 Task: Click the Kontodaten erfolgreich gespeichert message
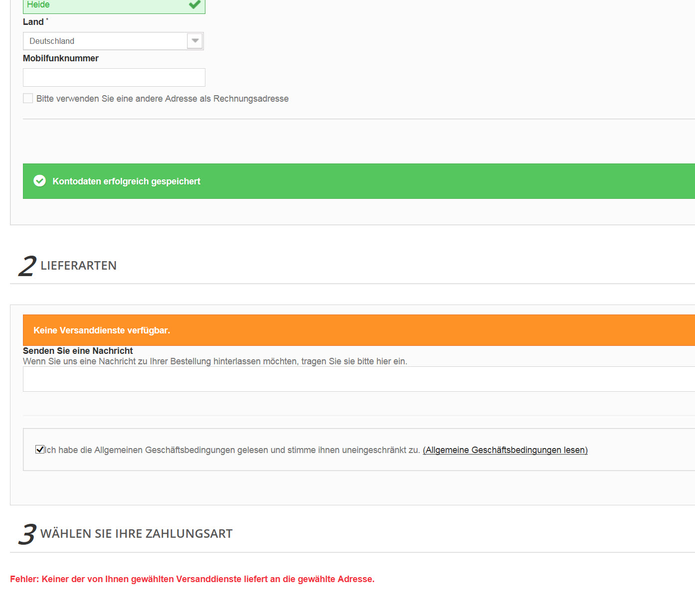point(127,181)
